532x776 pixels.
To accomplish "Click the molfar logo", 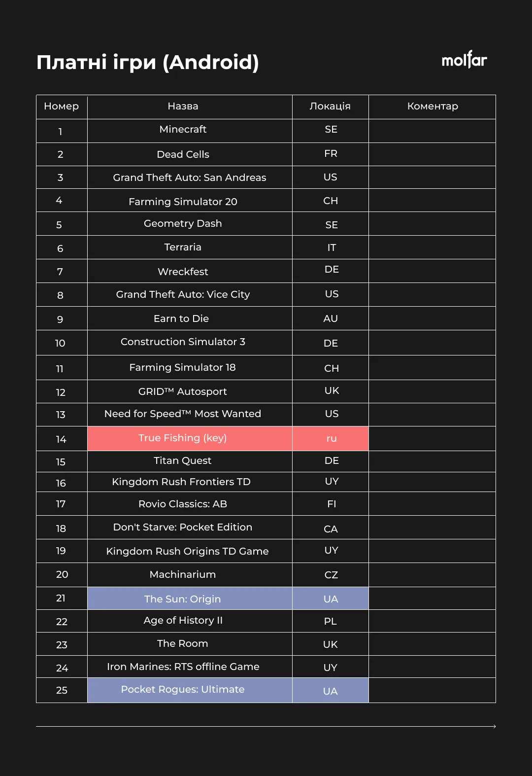I will (464, 60).
